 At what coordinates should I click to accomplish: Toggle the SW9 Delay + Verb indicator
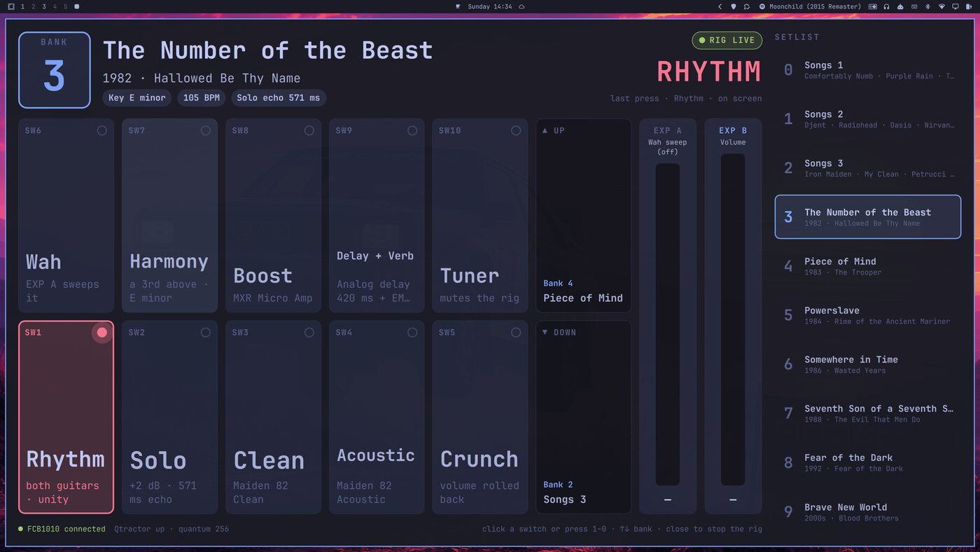tap(412, 130)
